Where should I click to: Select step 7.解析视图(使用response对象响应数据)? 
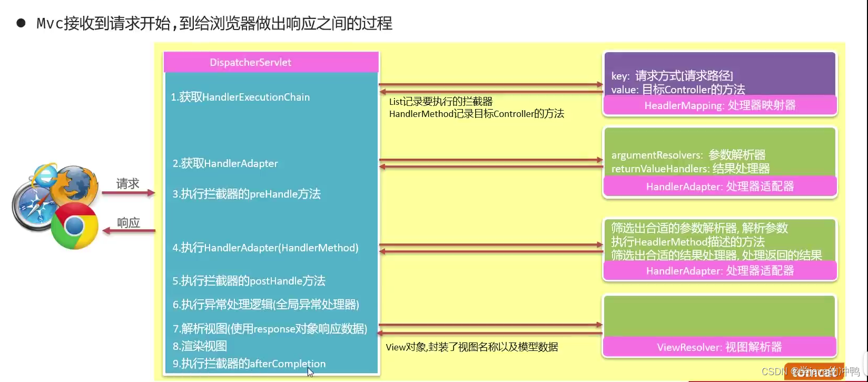[x=270, y=329]
